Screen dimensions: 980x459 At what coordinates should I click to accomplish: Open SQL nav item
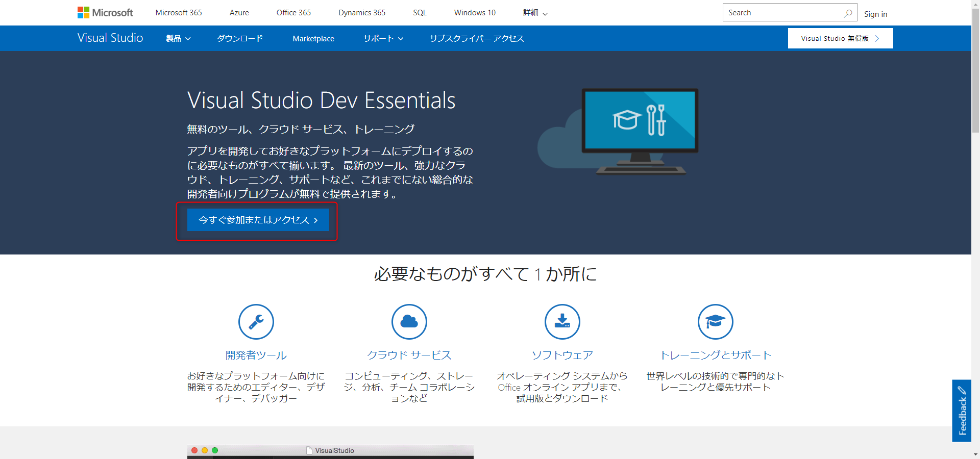pyautogui.click(x=420, y=13)
